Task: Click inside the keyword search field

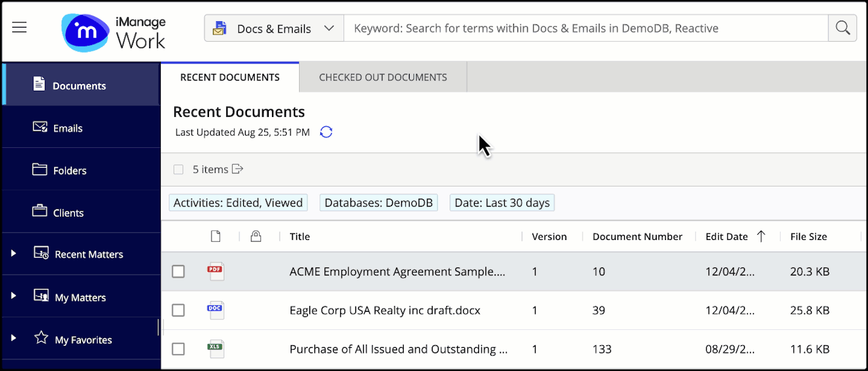Action: tap(579, 28)
